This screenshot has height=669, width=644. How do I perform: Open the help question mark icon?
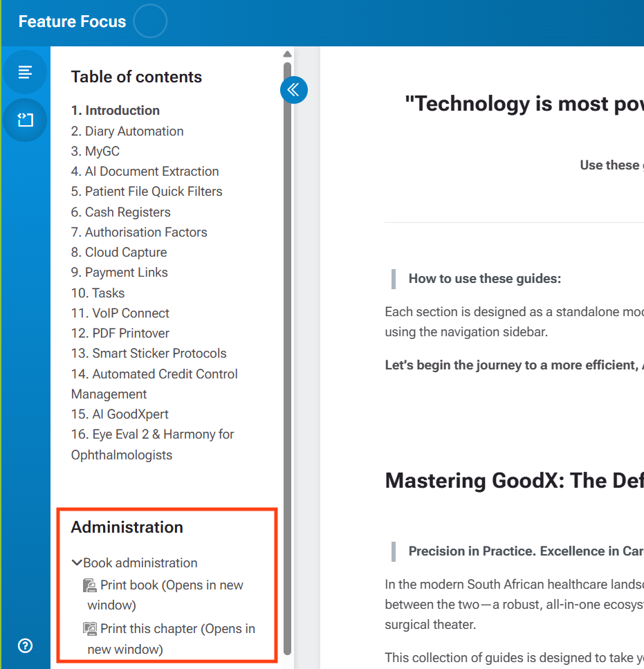click(x=25, y=645)
